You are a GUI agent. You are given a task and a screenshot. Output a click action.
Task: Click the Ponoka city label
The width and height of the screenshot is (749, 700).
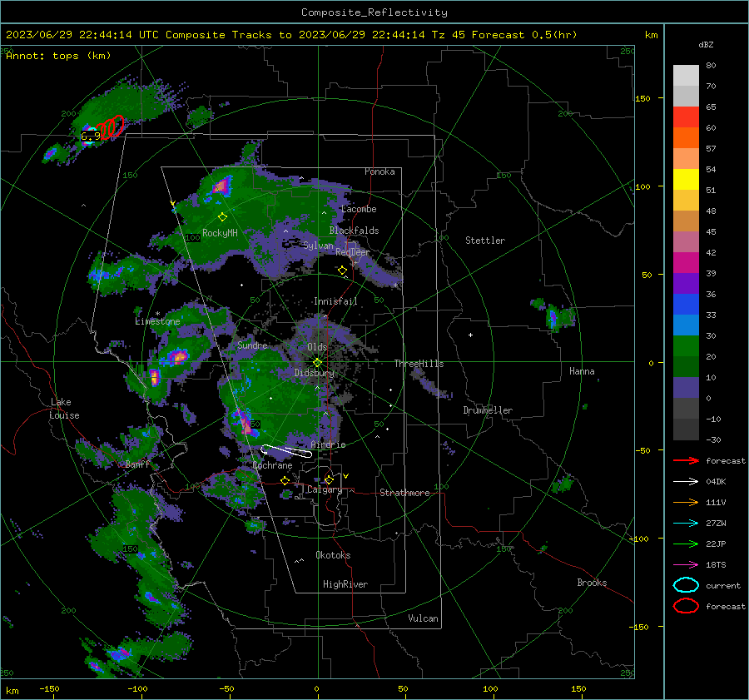coord(379,171)
